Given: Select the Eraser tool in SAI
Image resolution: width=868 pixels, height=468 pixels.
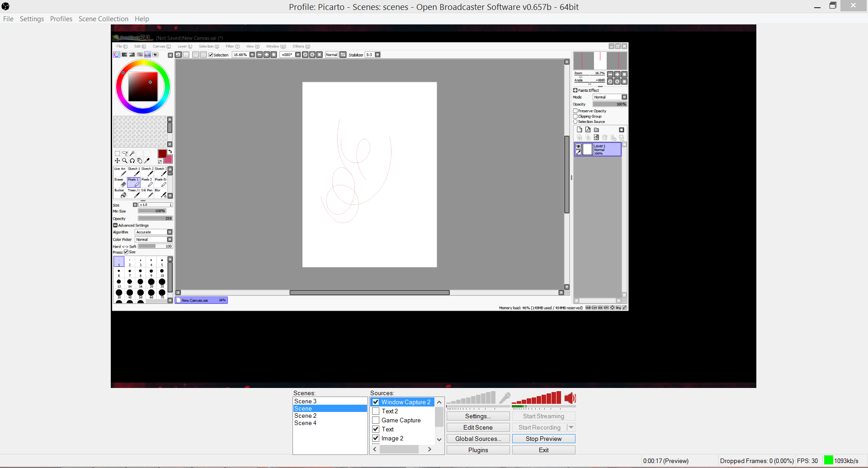Looking at the screenshot, I should point(120,182).
